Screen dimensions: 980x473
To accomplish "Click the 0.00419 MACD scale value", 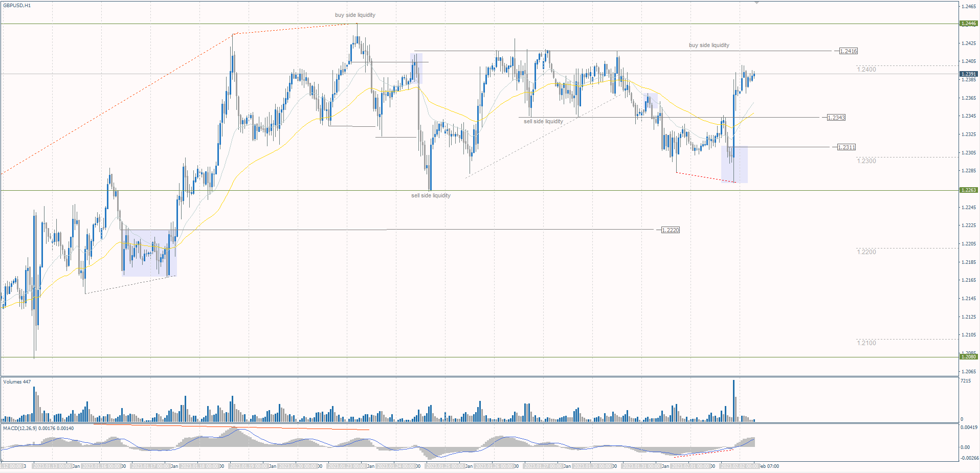I will (x=969, y=427).
